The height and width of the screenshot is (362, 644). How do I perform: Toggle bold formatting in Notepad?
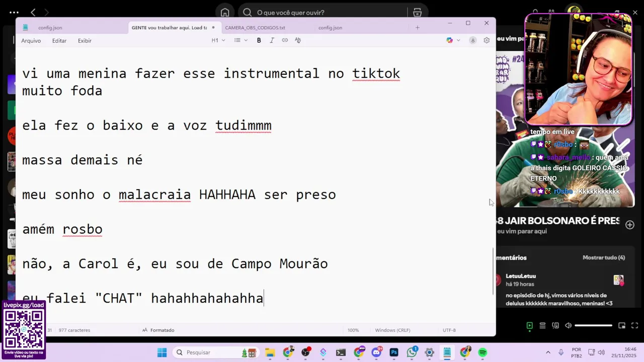(x=259, y=40)
